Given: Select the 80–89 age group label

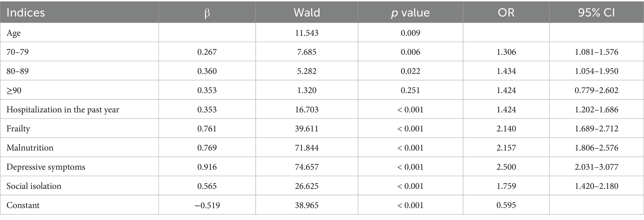Looking at the screenshot, I should (17, 71).
